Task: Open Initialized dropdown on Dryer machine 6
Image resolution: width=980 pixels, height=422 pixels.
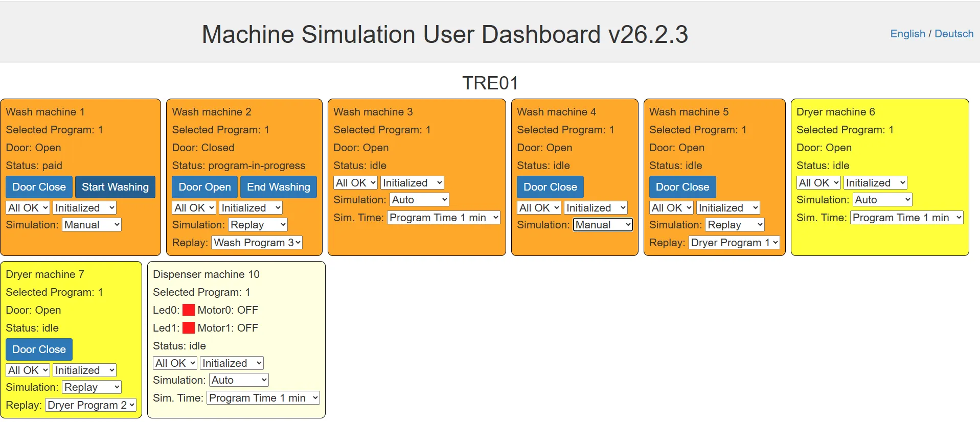Action: tap(876, 183)
